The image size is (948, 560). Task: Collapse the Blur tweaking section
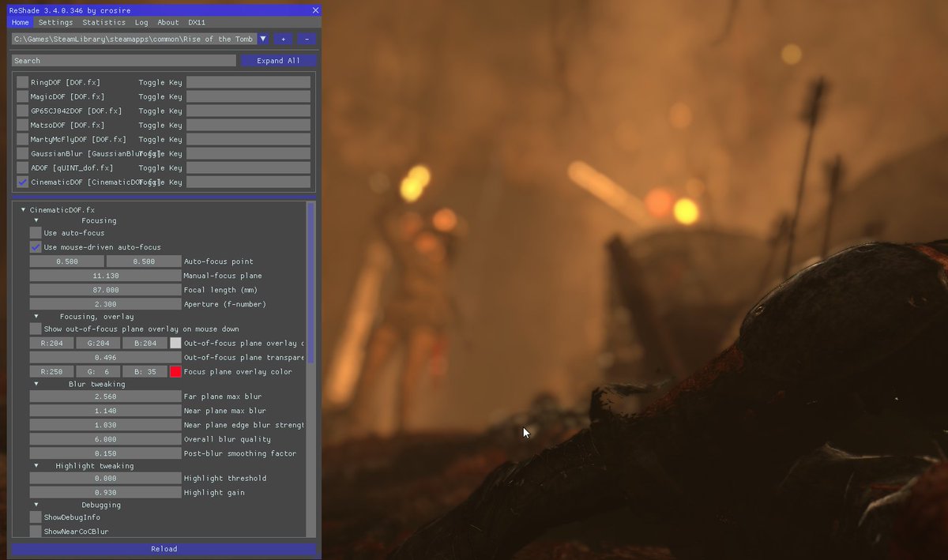(x=36, y=384)
